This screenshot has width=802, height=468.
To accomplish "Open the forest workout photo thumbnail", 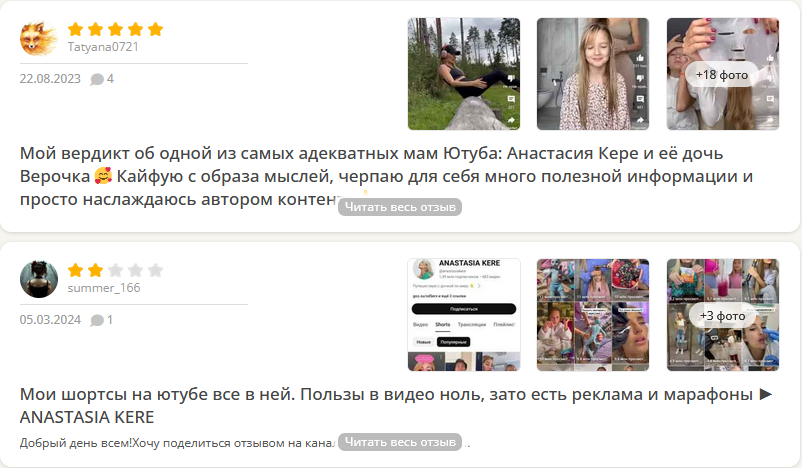I will (464, 74).
